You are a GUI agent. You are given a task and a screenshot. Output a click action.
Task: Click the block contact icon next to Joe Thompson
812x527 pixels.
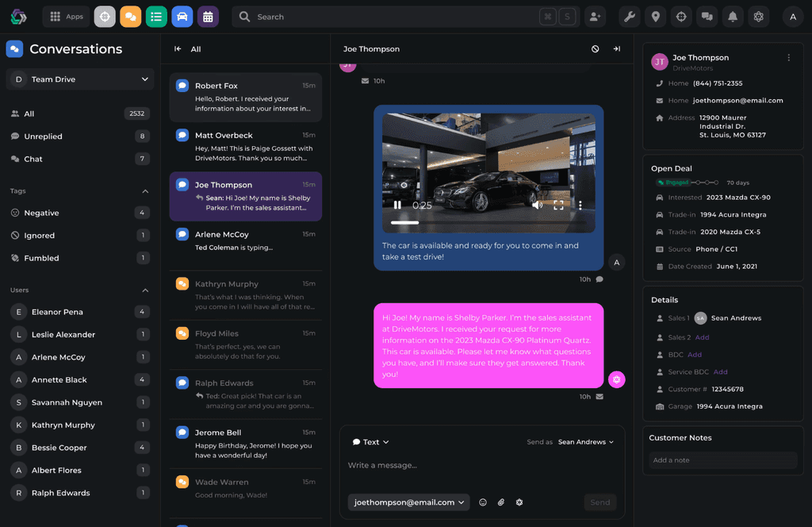click(595, 48)
